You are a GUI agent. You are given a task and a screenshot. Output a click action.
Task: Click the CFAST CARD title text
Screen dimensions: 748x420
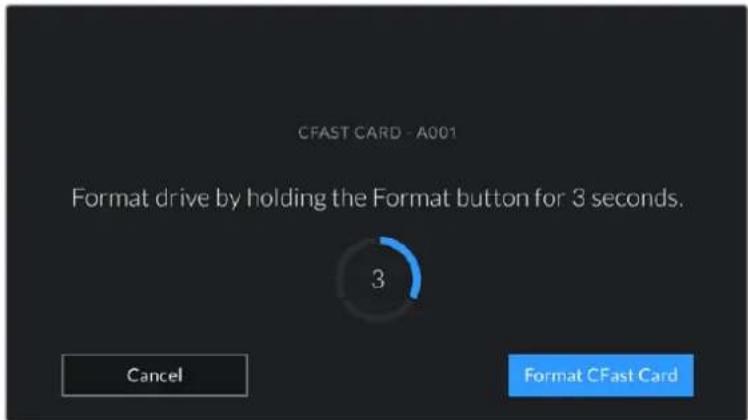click(x=350, y=133)
